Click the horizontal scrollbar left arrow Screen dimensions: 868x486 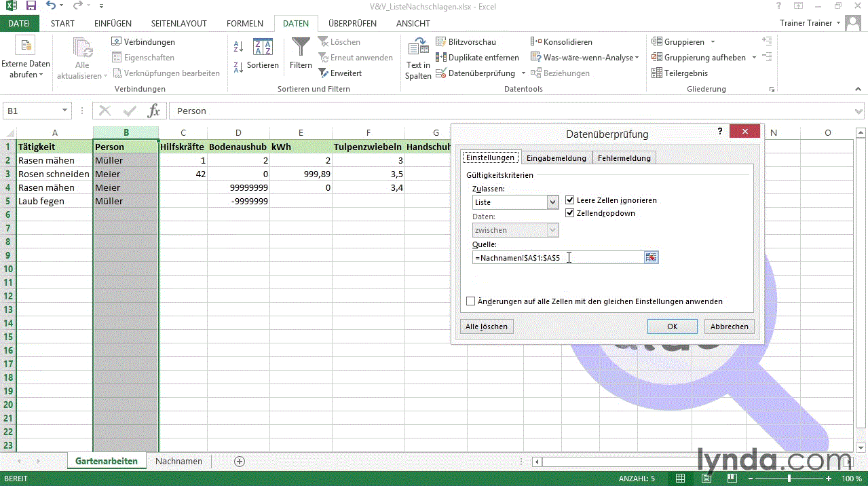point(537,462)
